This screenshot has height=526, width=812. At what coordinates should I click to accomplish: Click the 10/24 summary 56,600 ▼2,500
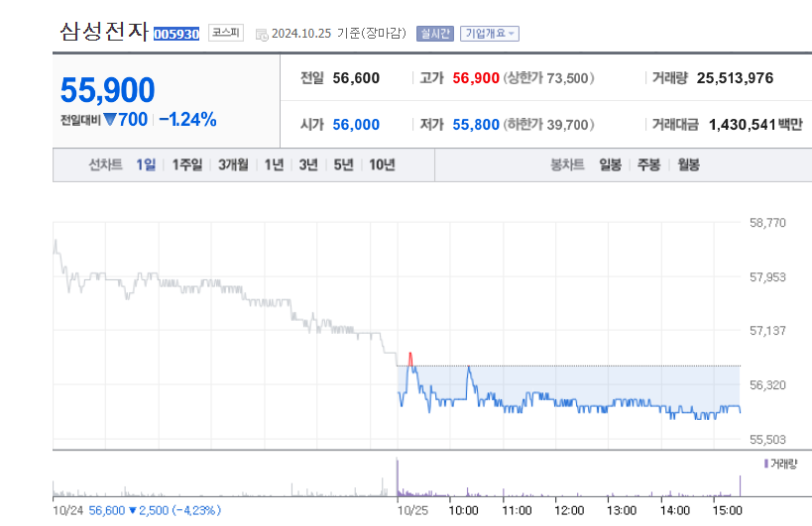coord(155,510)
